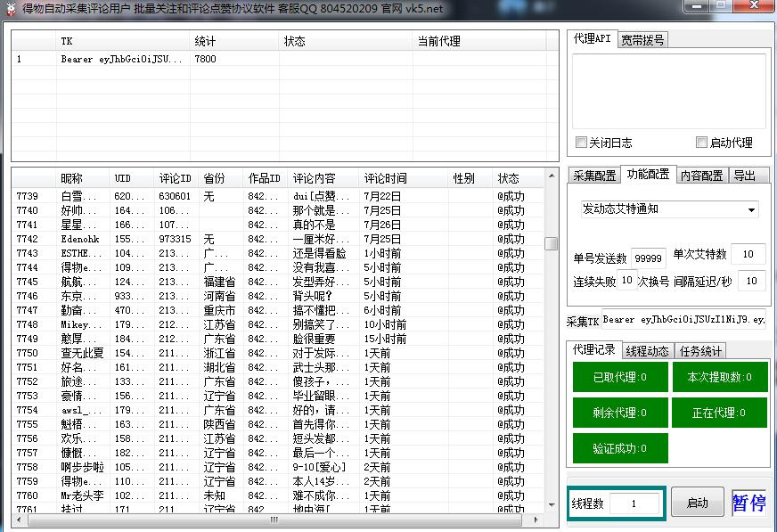This screenshot has width=777, height=532.
Task: Click the app icon in the title bar
Action: [10, 9]
